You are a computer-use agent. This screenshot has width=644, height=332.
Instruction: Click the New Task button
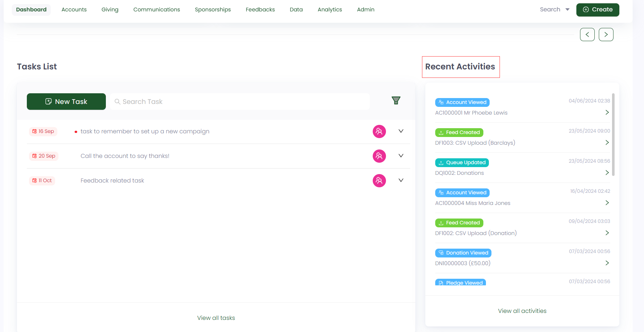66,102
